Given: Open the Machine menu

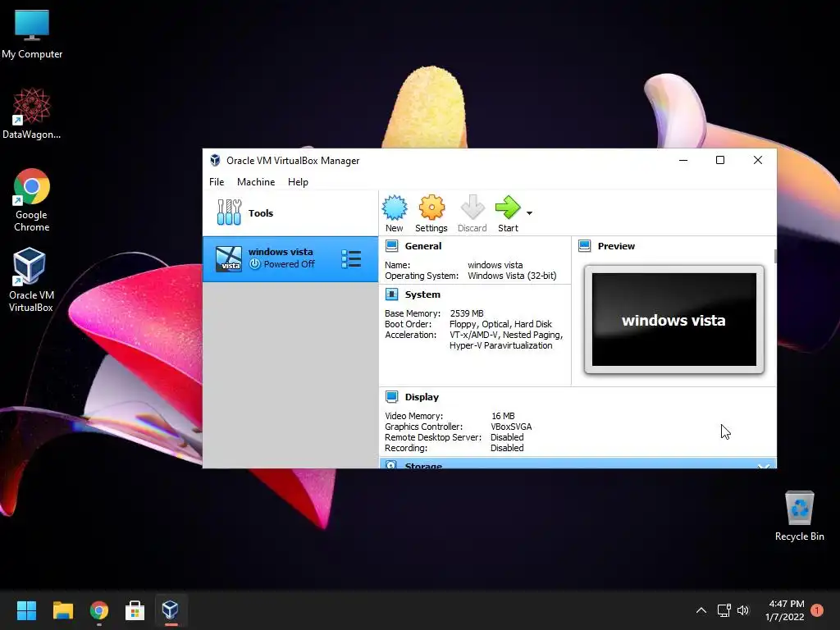Looking at the screenshot, I should click(x=256, y=182).
